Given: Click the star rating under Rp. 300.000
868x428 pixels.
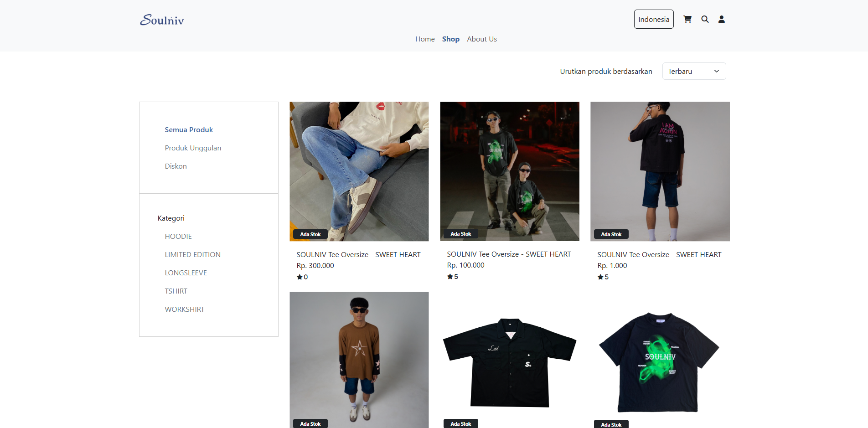Looking at the screenshot, I should pos(302,277).
